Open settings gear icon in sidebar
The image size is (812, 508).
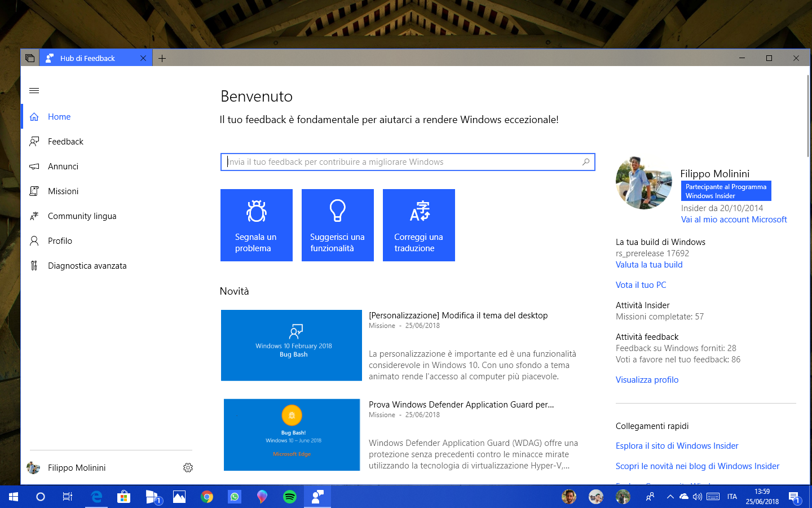188,467
